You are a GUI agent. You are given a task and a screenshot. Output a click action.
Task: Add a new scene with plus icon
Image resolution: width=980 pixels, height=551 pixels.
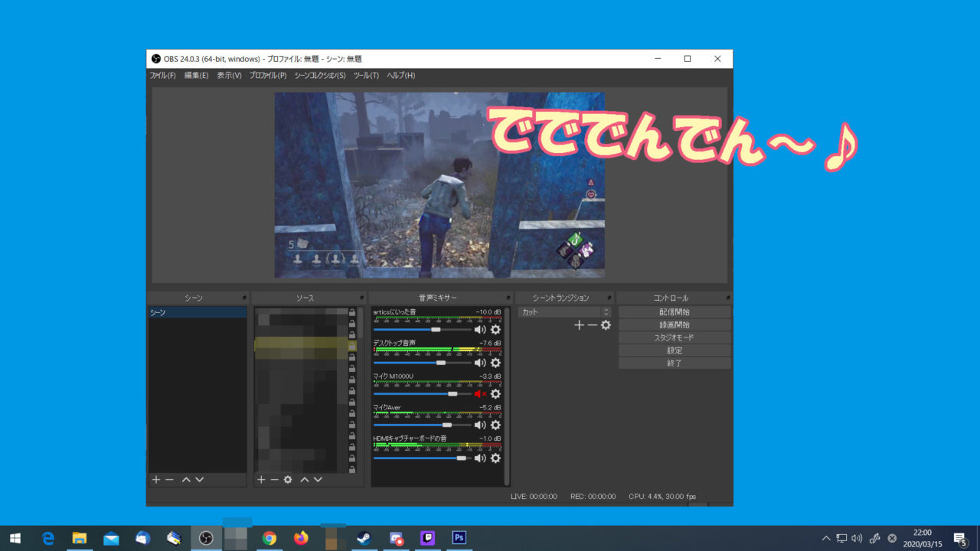(156, 480)
